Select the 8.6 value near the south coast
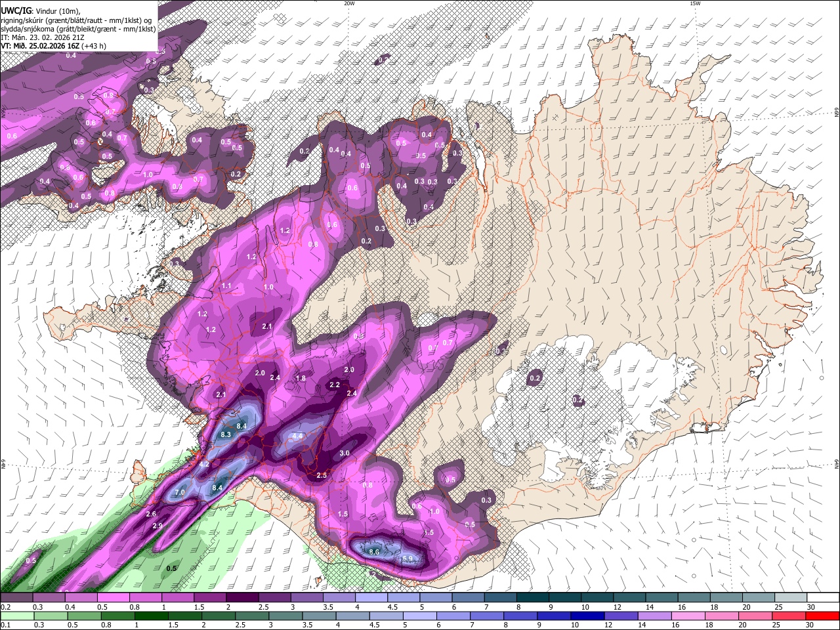Screen dimensions: 840x630 374,552
